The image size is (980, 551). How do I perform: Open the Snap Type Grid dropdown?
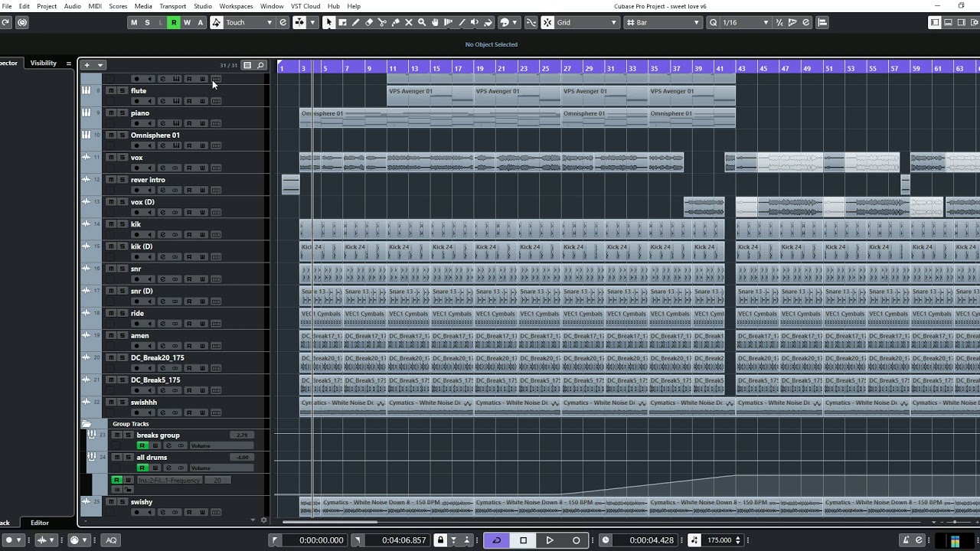586,22
